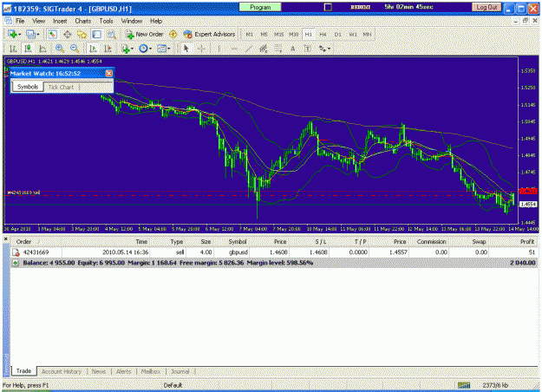Switch to M1 timeframe
Viewport: 542px width, 392px height.
tap(249, 34)
